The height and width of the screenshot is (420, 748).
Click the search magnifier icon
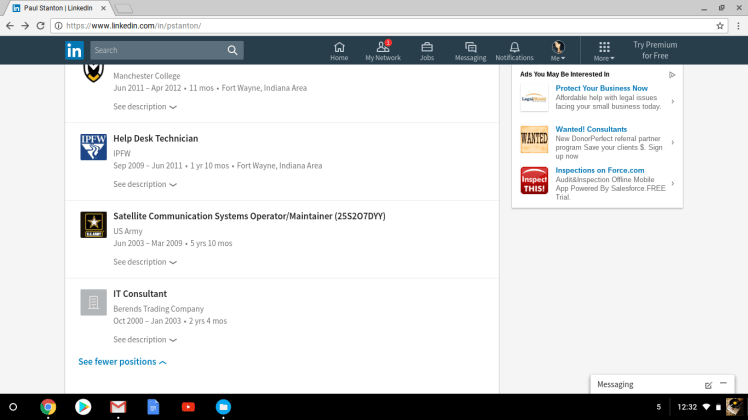[232, 50]
